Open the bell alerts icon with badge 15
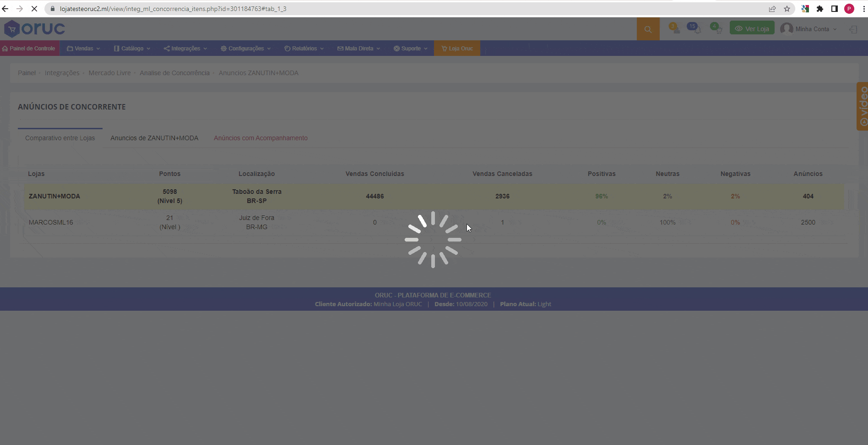Image resolution: width=868 pixels, height=445 pixels. (694, 28)
